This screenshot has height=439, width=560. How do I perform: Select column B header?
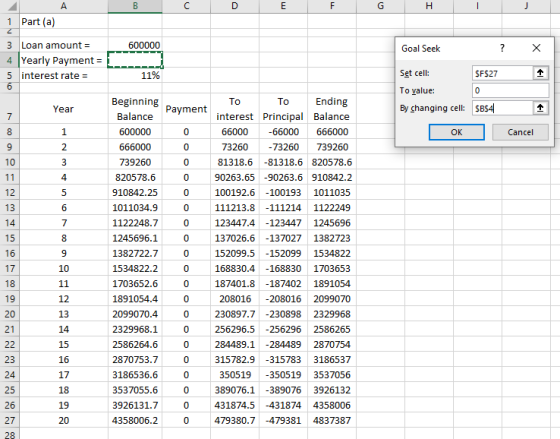(x=135, y=6)
